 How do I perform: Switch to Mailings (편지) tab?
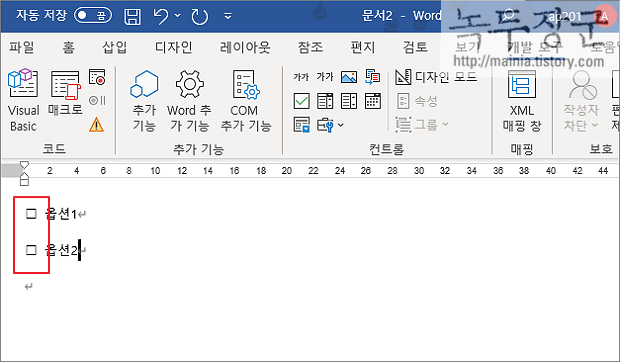coord(363,47)
